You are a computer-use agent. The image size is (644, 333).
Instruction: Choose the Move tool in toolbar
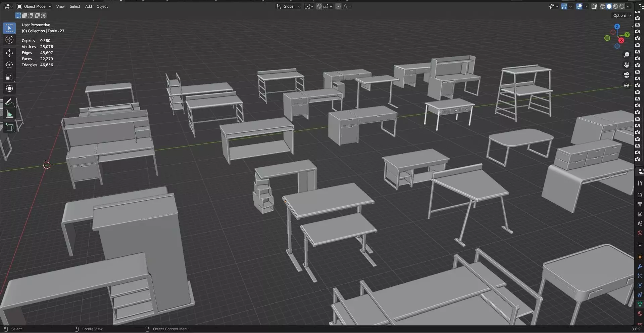(9, 53)
